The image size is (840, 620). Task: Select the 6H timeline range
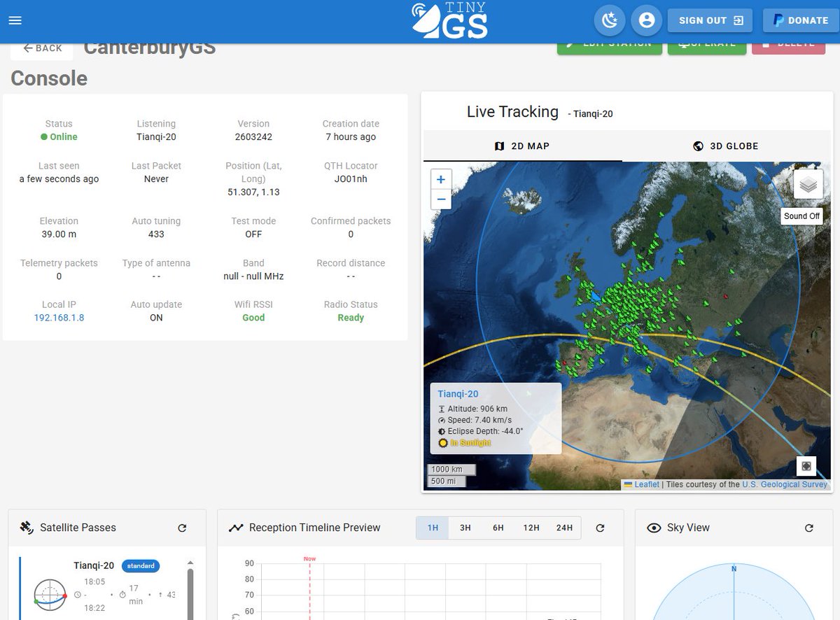498,528
